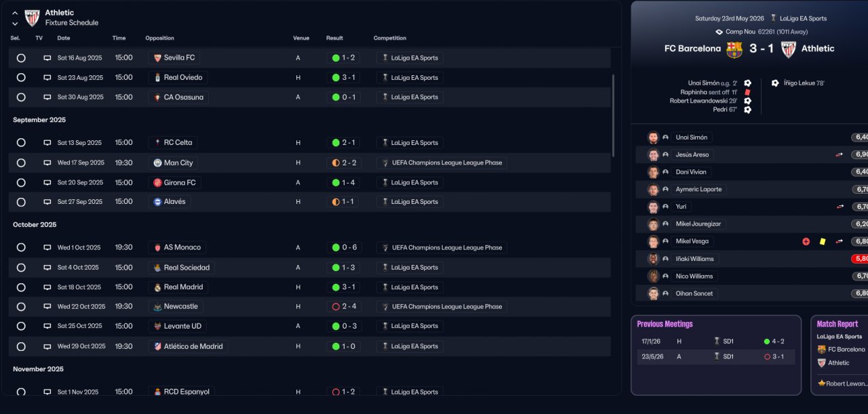Screen dimensions: 868x414
Task: Sort fixtures by the Result column header
Action: tap(334, 39)
